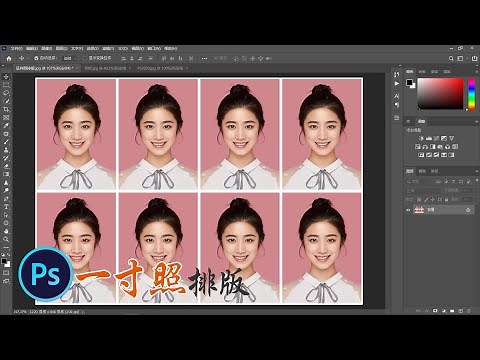This screenshot has height=360, width=480.
Task: Select the Quick Selection tool
Action: [6, 101]
